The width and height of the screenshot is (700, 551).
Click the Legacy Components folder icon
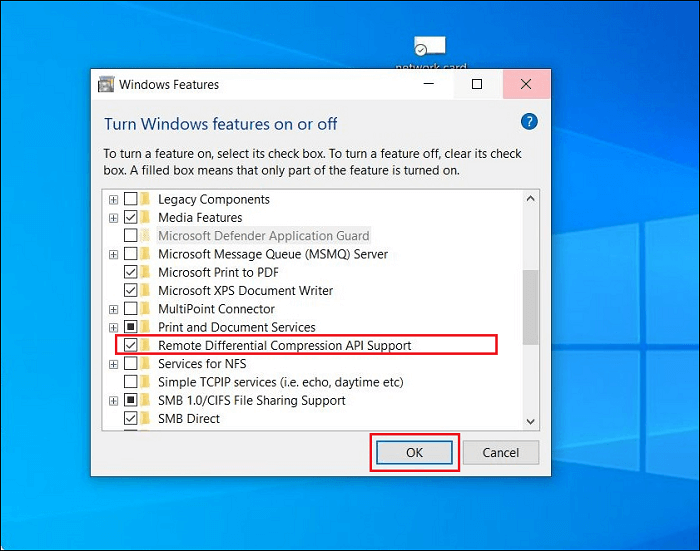[x=147, y=199]
